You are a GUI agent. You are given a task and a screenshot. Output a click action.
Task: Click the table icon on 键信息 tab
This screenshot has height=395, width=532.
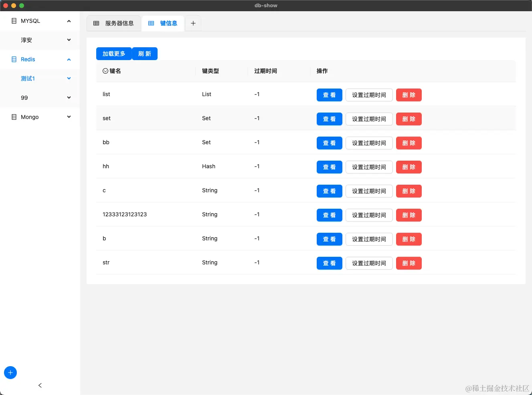tap(151, 23)
